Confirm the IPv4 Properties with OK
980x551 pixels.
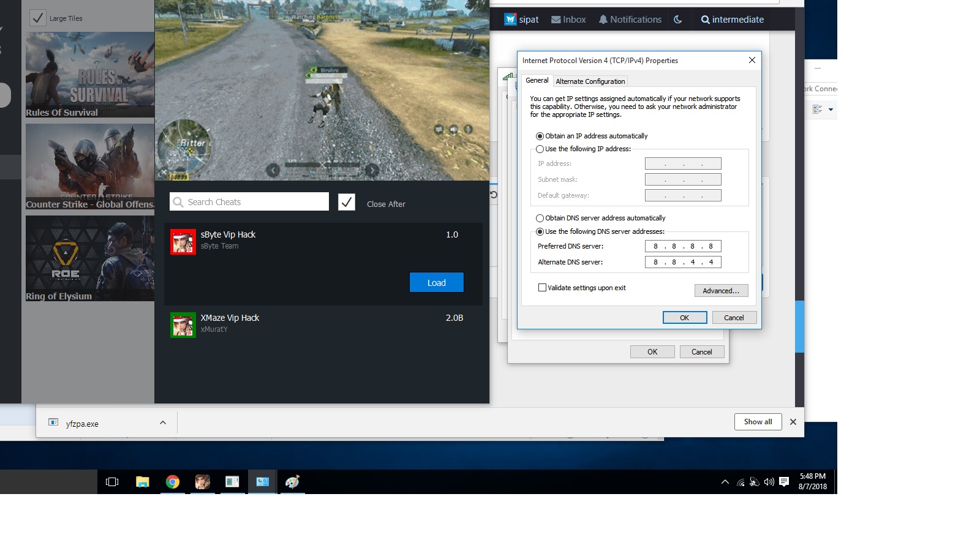[685, 318]
